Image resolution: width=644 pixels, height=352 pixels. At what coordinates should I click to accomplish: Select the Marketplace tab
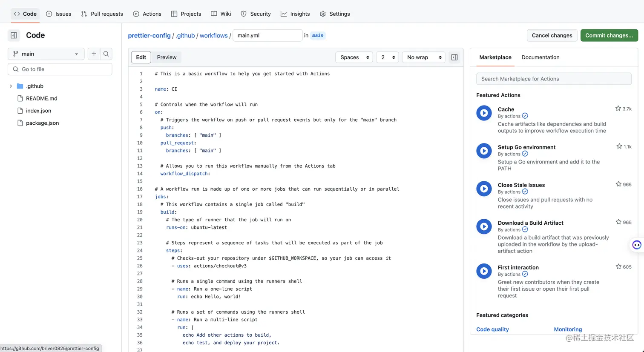[495, 57]
